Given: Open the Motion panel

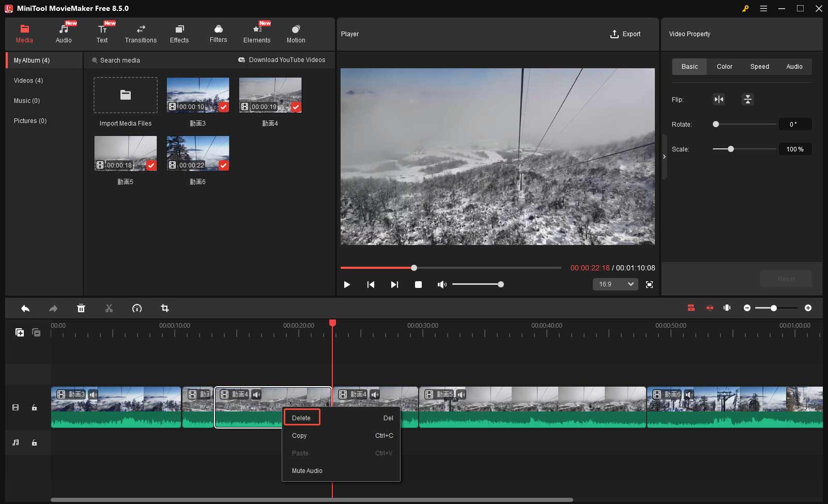Looking at the screenshot, I should 296,33.
